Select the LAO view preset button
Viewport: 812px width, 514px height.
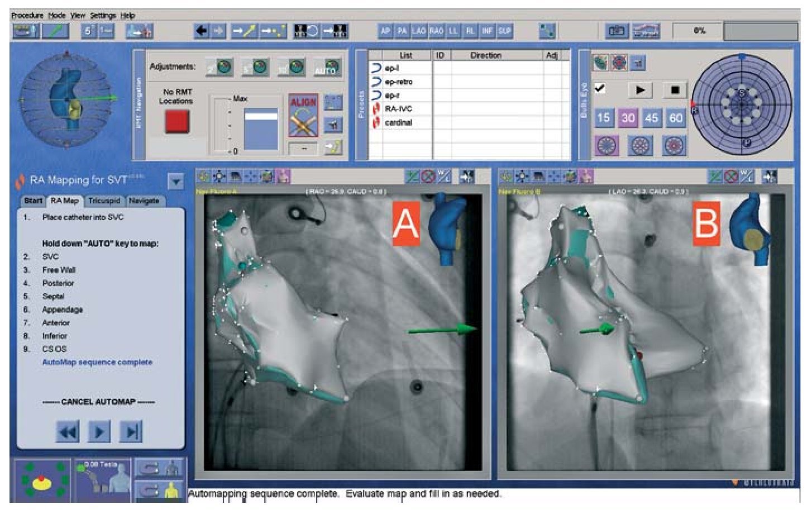[x=419, y=31]
